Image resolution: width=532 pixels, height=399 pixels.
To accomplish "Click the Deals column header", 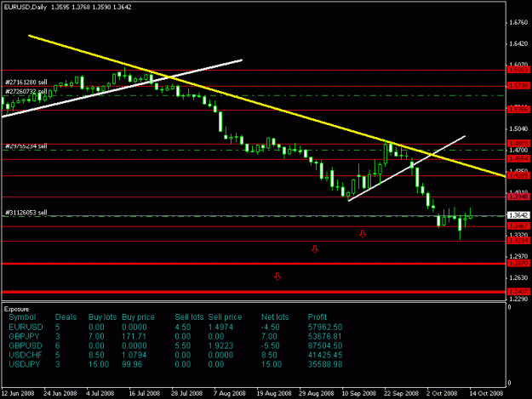I will click(66, 317).
